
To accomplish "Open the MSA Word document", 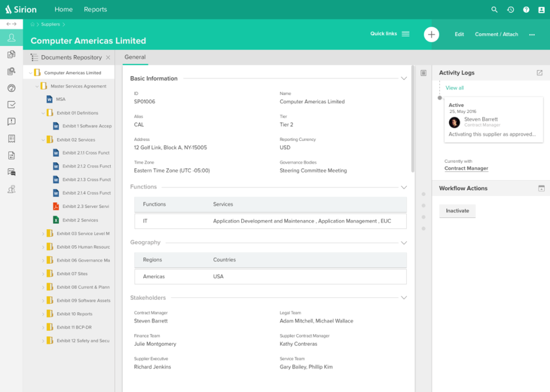I will click(60, 100).
